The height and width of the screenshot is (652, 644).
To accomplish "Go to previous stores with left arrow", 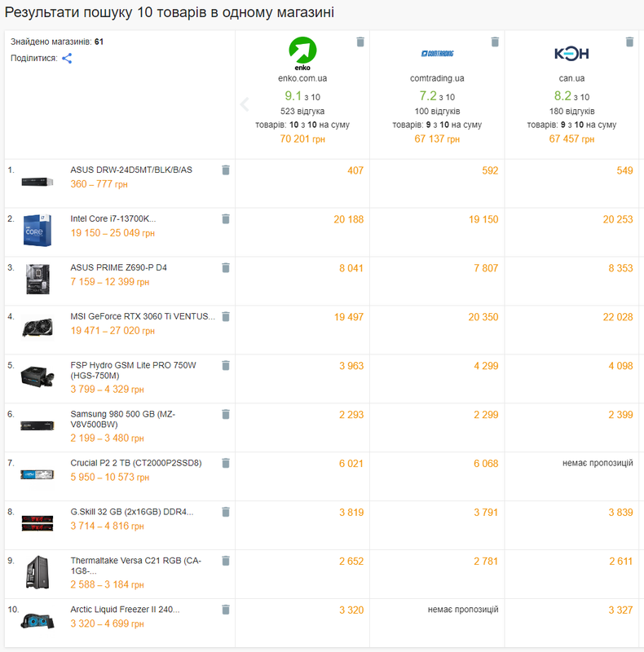I will pos(245,104).
